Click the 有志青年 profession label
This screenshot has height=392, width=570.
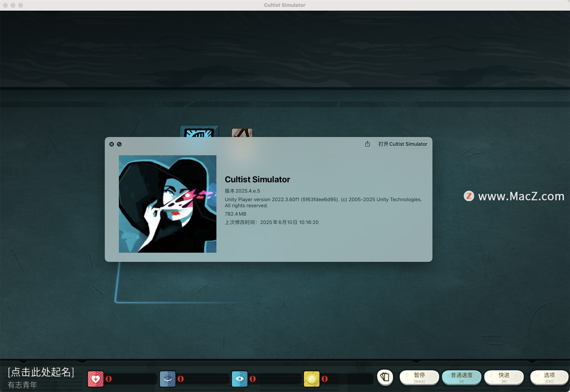pos(22,385)
